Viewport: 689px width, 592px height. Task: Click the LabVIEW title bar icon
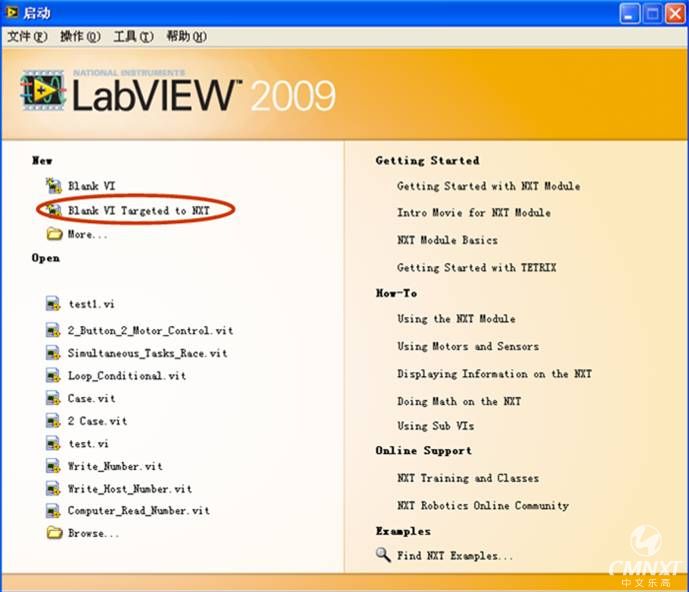pos(11,12)
